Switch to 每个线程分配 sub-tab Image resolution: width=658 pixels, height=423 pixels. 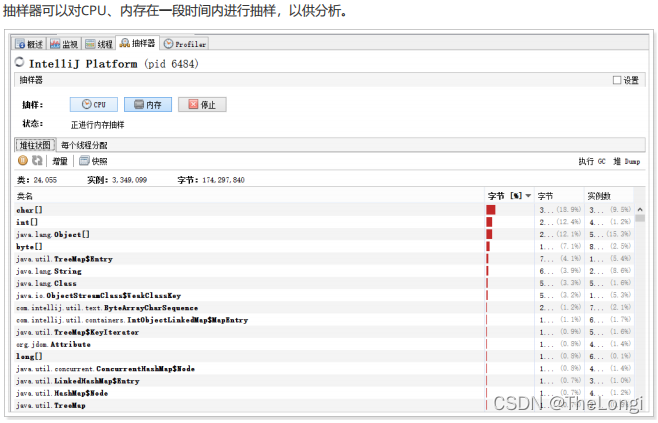pos(84,145)
